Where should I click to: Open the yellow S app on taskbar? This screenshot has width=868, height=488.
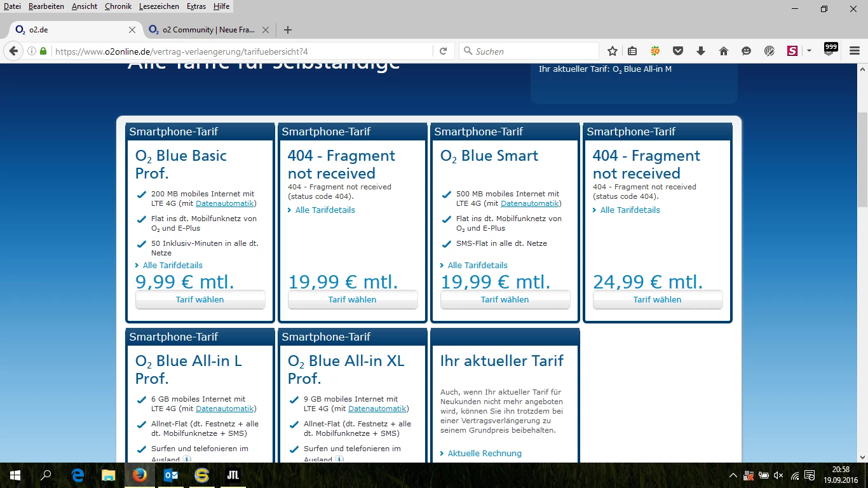point(201,475)
